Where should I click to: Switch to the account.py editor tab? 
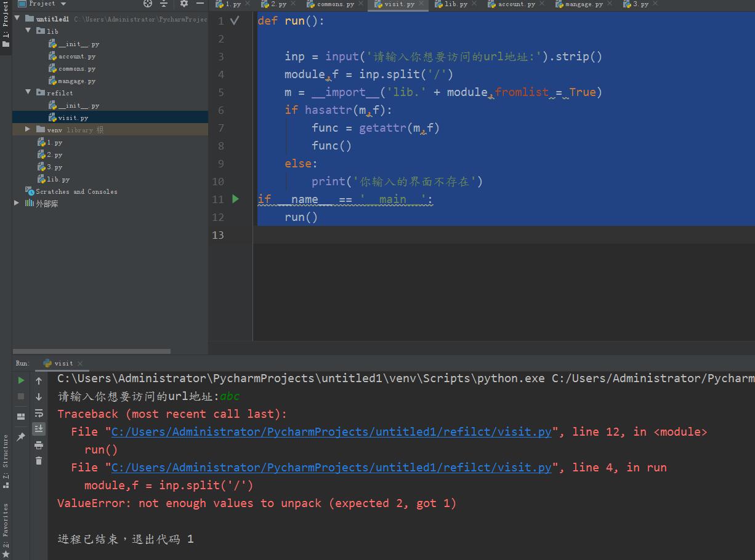click(x=515, y=4)
